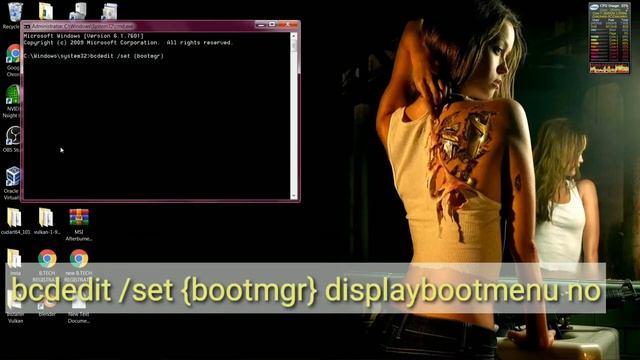Click the Command Prompt scrollbar up arrow

294,36
